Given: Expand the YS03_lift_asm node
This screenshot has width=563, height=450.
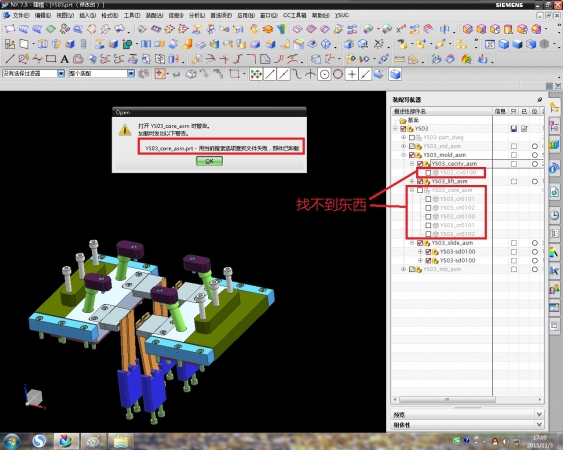Looking at the screenshot, I should (x=412, y=181).
